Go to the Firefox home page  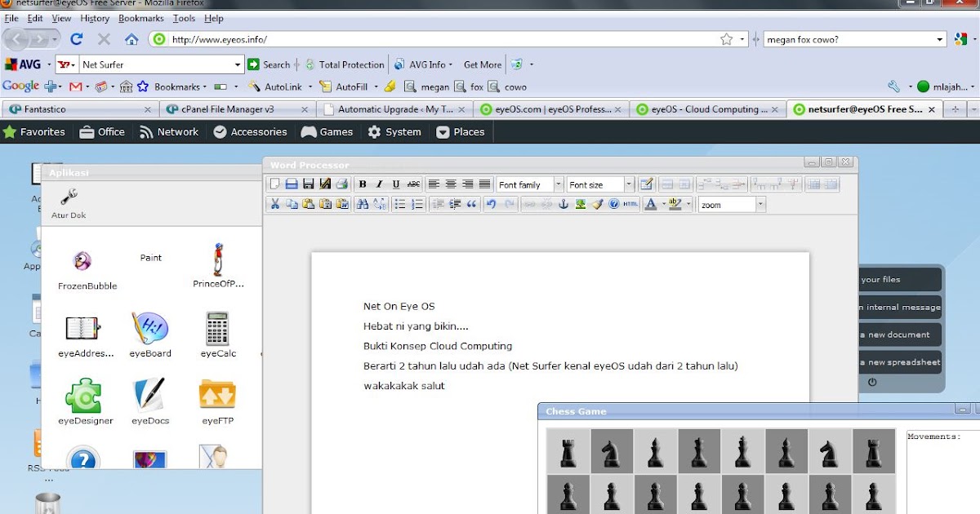click(x=131, y=38)
